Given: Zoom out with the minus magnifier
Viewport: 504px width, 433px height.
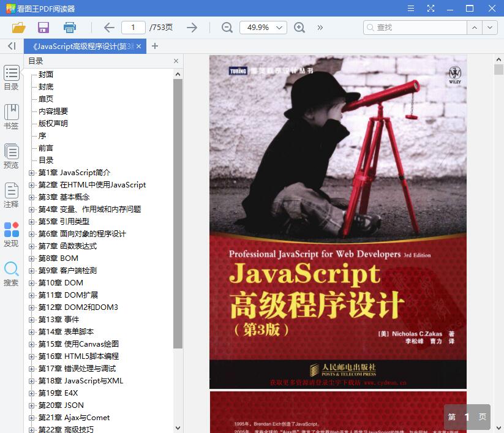Looking at the screenshot, I should pyautogui.click(x=227, y=28).
